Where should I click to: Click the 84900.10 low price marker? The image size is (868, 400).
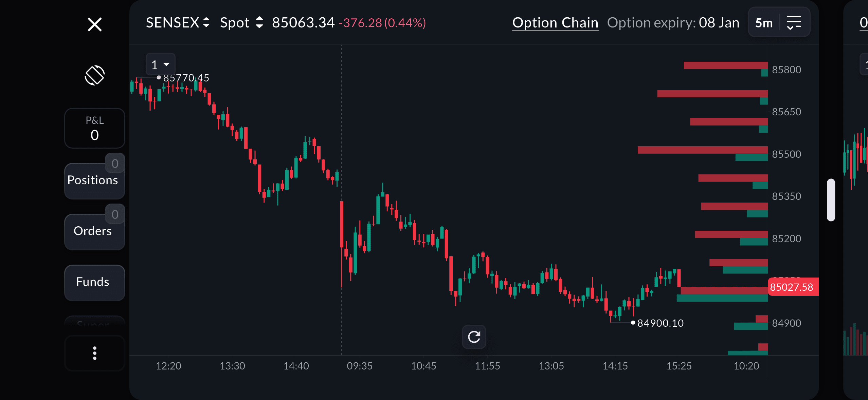tap(660, 323)
